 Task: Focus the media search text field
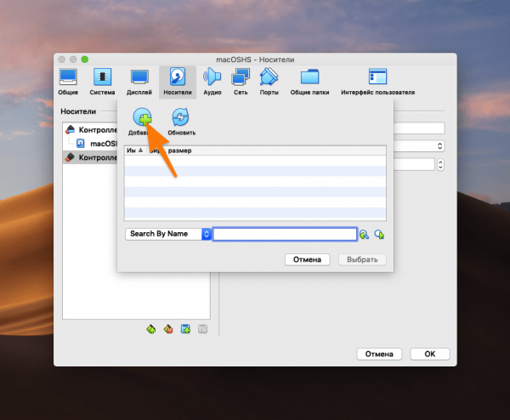coord(285,235)
